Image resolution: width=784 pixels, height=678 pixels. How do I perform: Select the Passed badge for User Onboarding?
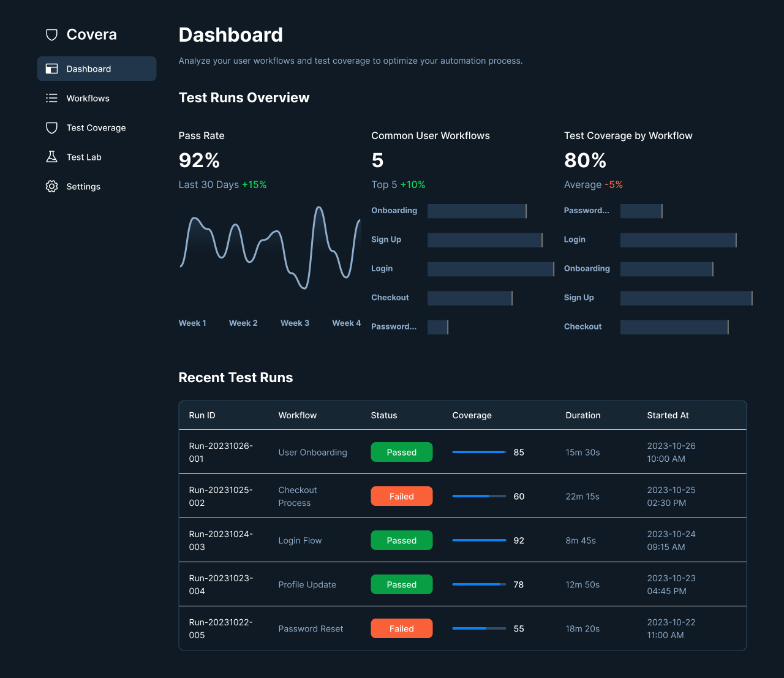pos(401,453)
